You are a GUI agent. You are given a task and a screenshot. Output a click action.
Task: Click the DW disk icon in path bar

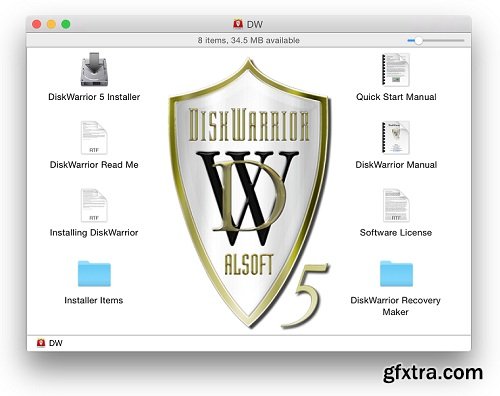tap(41, 343)
